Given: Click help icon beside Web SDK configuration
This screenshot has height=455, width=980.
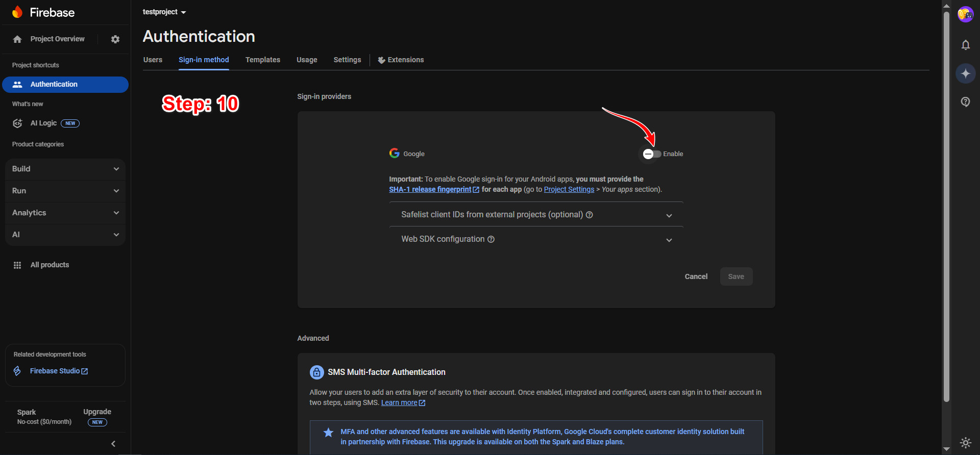Looking at the screenshot, I should point(491,239).
